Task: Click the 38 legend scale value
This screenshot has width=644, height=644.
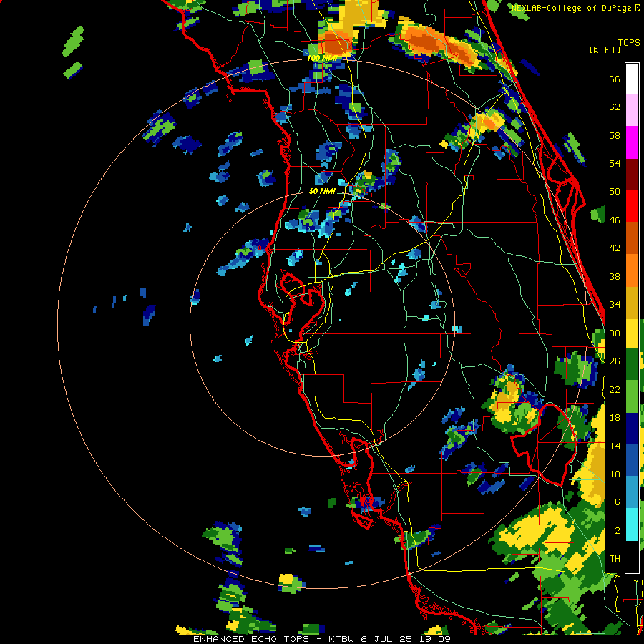Action: point(615,276)
